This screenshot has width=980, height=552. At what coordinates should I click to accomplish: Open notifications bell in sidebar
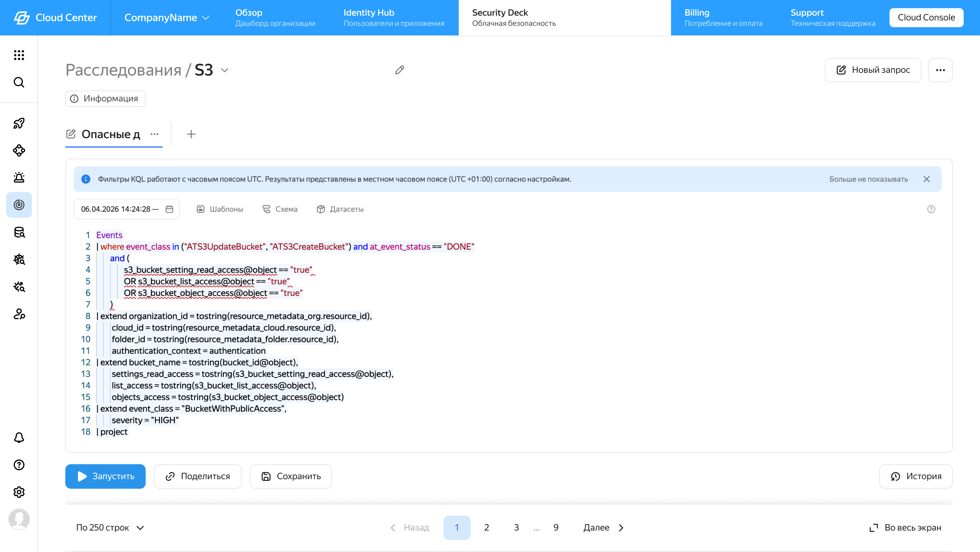19,438
